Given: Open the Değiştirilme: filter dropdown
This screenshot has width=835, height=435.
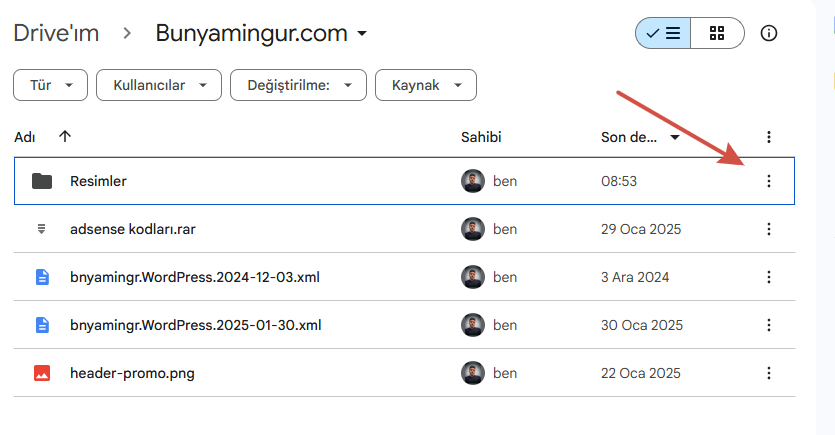Looking at the screenshot, I should [298, 85].
